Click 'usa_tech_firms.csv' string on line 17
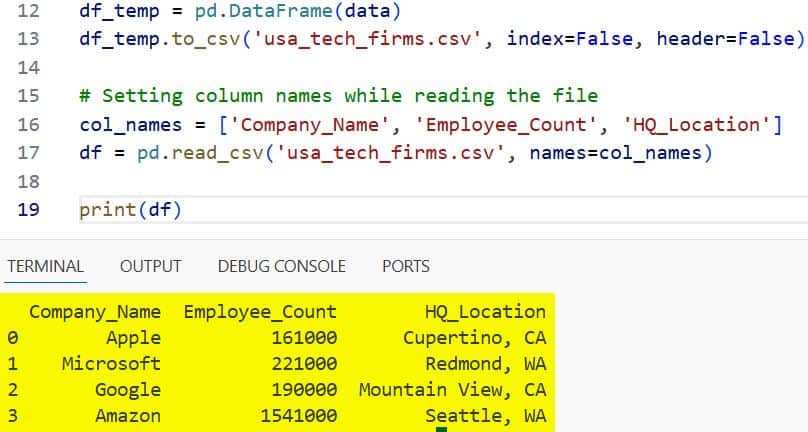 pyautogui.click(x=390, y=153)
